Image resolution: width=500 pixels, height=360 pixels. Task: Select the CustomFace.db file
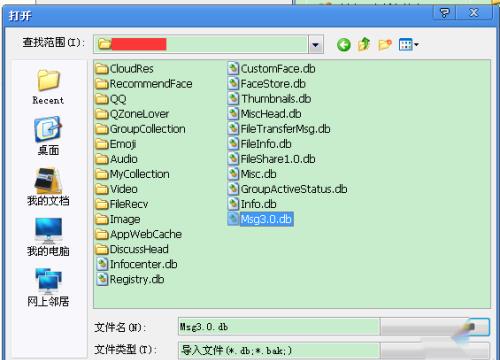point(271,69)
